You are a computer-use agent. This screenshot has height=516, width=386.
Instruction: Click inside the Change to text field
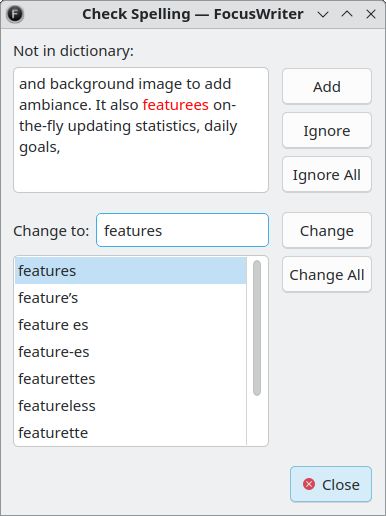click(182, 230)
